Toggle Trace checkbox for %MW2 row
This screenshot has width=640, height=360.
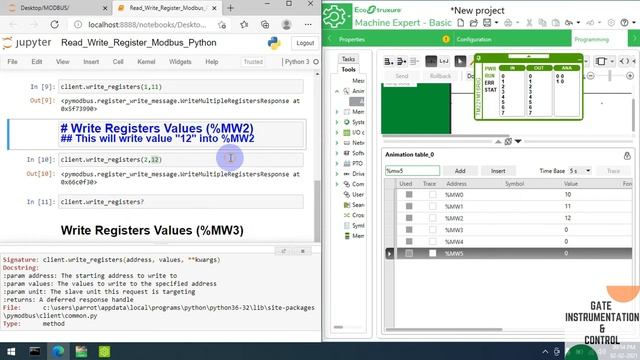[x=432, y=218]
